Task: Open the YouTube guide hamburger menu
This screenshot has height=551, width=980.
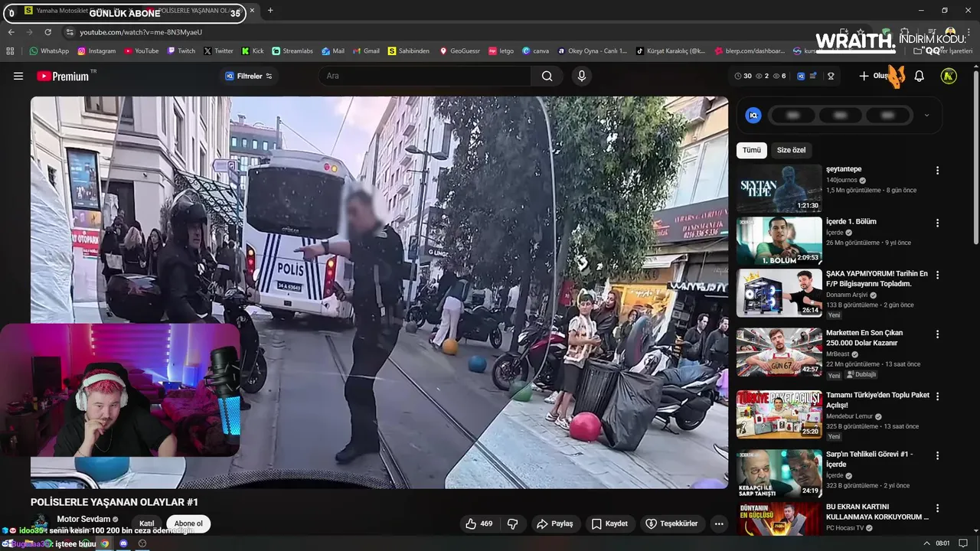Action: pyautogui.click(x=18, y=76)
